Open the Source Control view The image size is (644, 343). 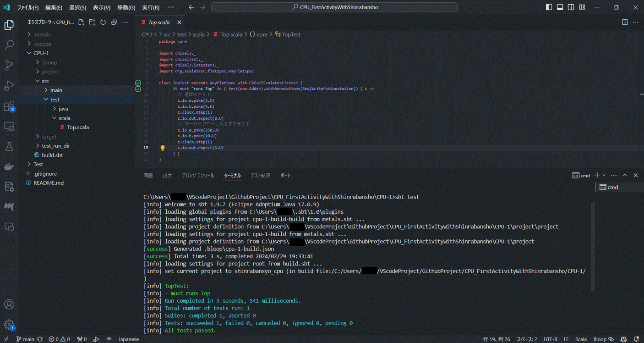click(9, 65)
